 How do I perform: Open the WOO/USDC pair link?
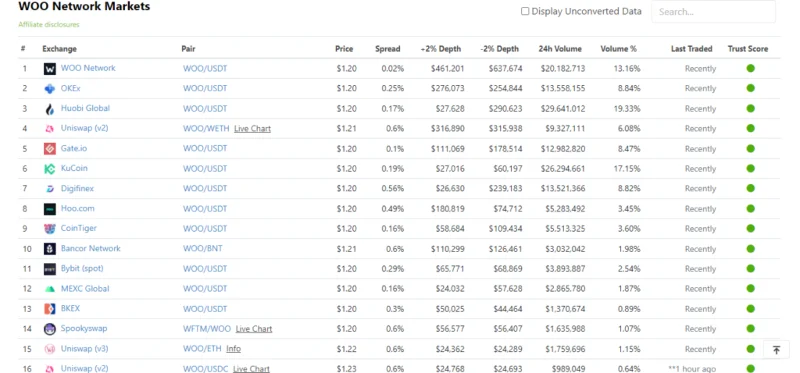pos(206,368)
